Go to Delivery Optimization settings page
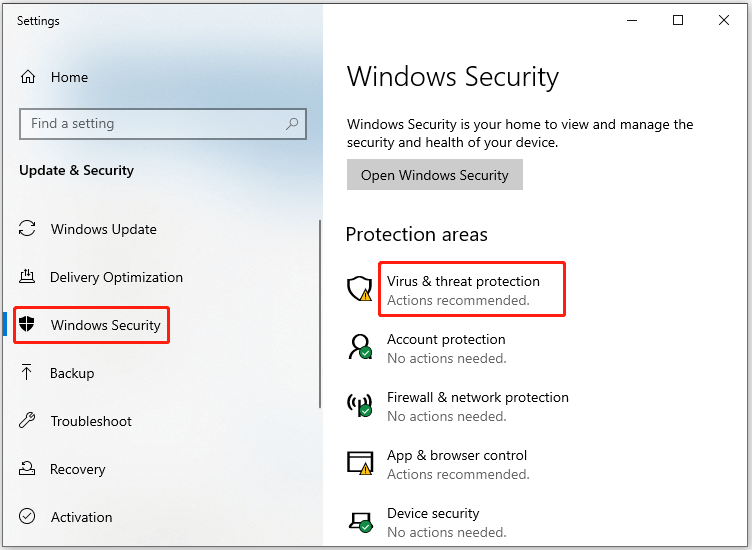The height and width of the screenshot is (550, 752). click(116, 277)
